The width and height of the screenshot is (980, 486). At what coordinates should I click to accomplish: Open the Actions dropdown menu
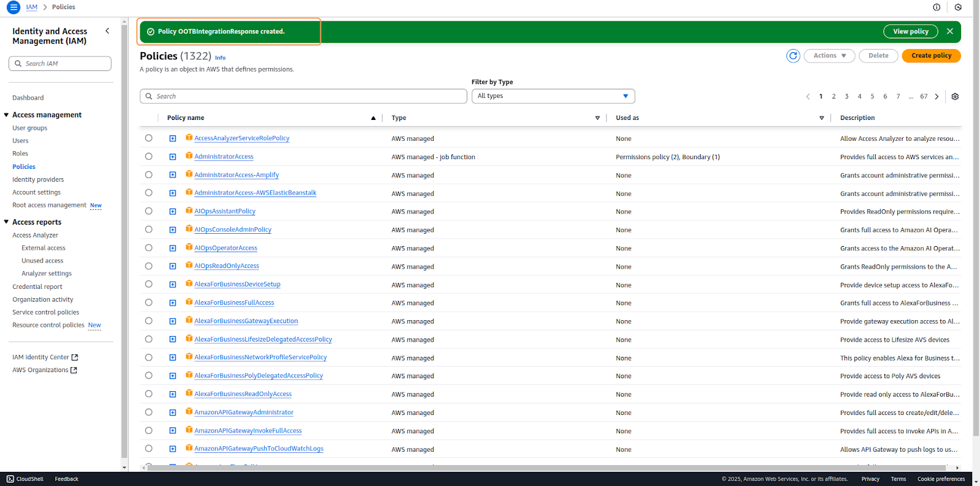829,56
